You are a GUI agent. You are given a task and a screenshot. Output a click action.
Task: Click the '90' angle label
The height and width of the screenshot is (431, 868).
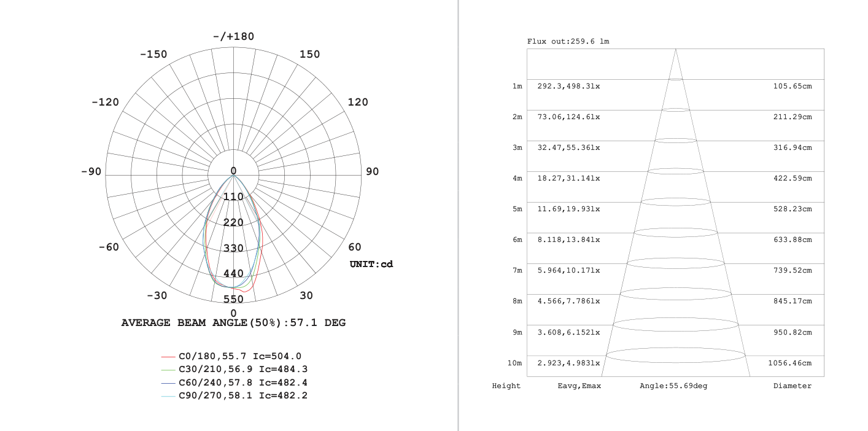pos(372,171)
